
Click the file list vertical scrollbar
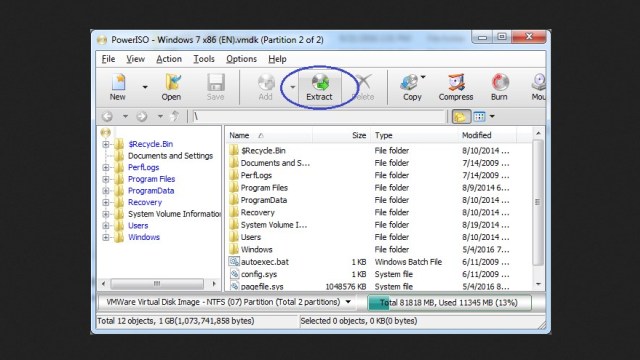pyautogui.click(x=538, y=202)
